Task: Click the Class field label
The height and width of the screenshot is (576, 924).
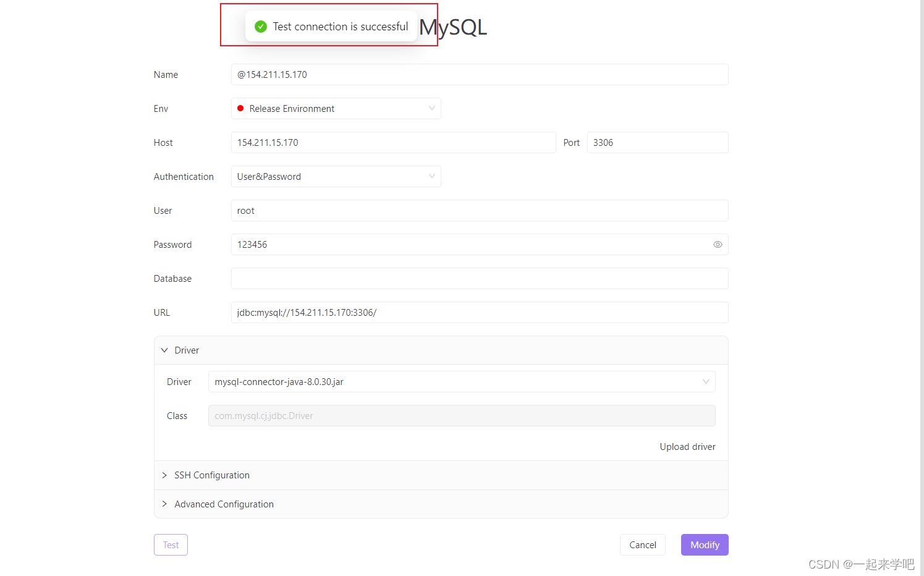Action: [x=177, y=416]
